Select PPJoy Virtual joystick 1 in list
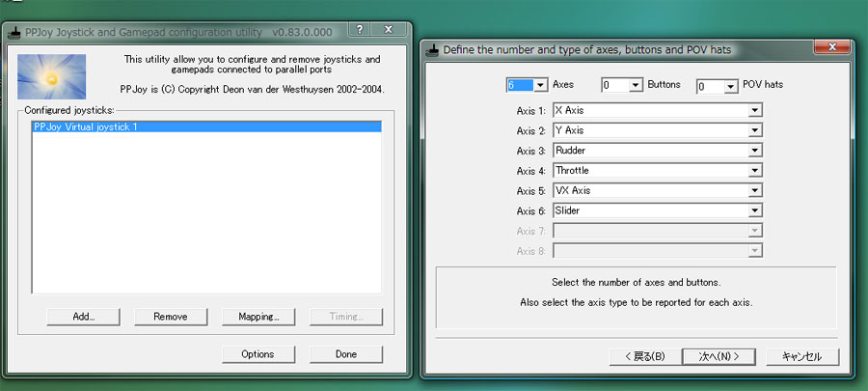Screen dimensions: 868x391 click(207, 126)
